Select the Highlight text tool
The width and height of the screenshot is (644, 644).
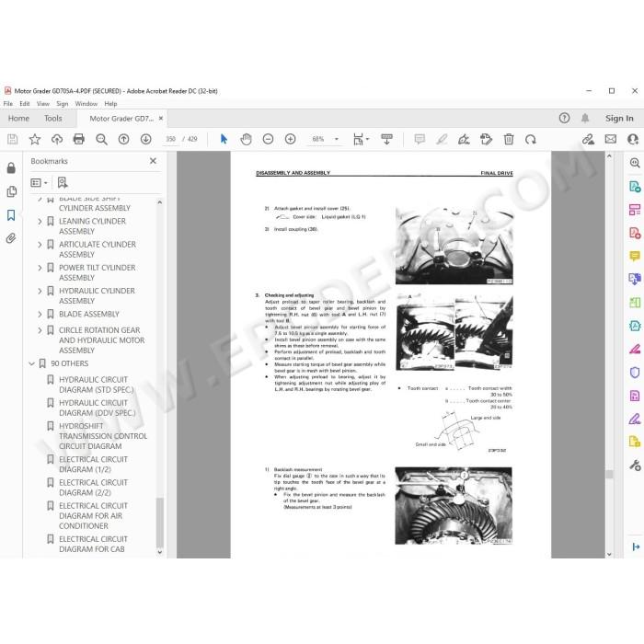[442, 139]
